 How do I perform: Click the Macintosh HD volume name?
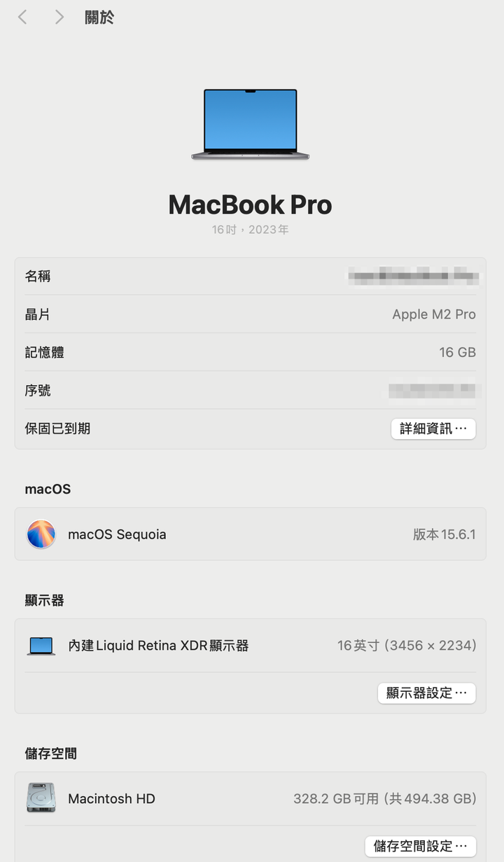111,798
